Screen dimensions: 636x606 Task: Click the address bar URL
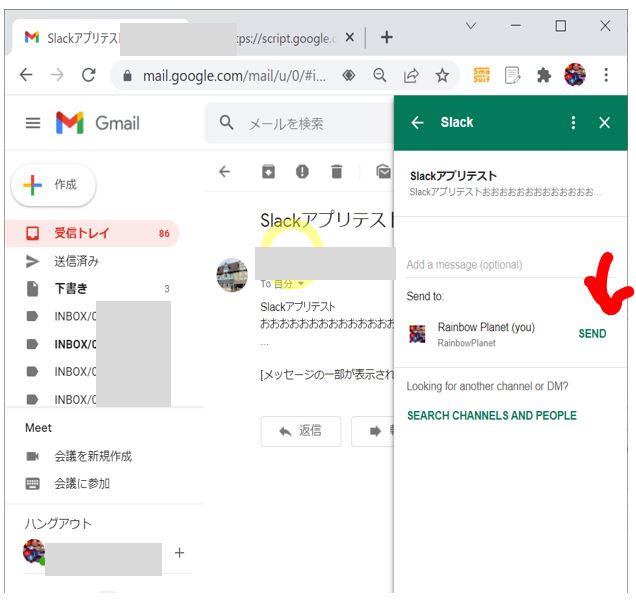tap(234, 76)
